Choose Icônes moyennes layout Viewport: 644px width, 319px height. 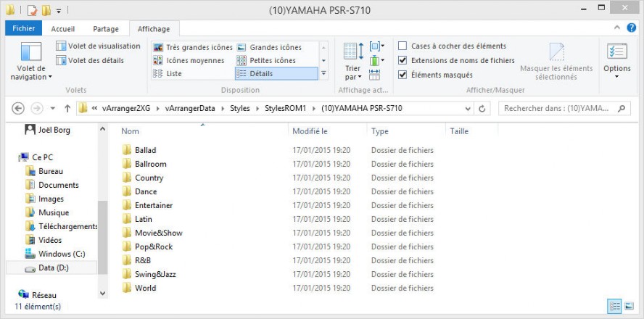[189, 60]
